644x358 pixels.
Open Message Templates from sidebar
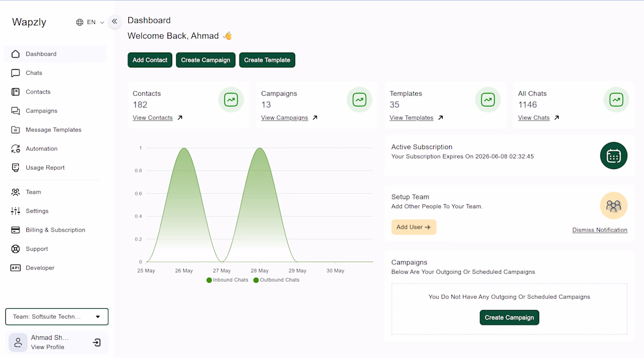click(x=54, y=130)
